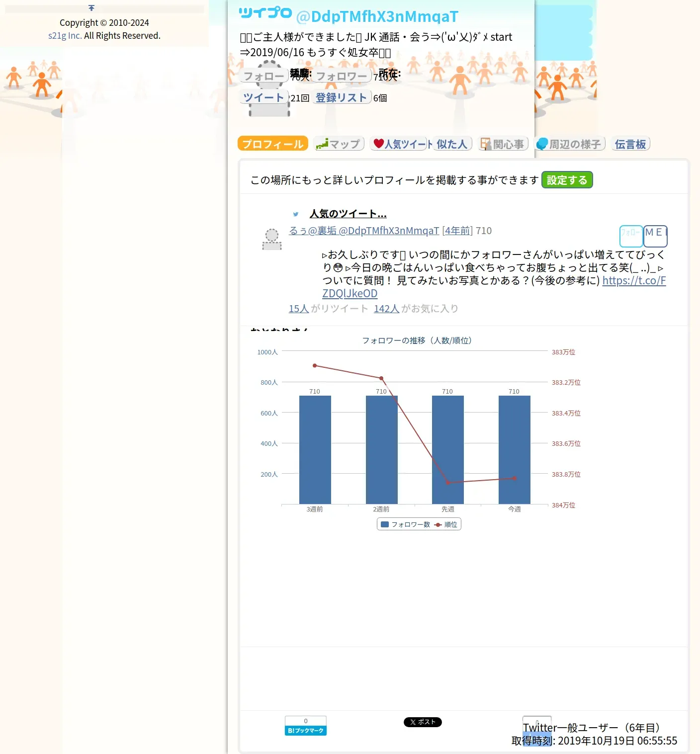Click the 今週 bar in the follower chart

click(x=515, y=450)
